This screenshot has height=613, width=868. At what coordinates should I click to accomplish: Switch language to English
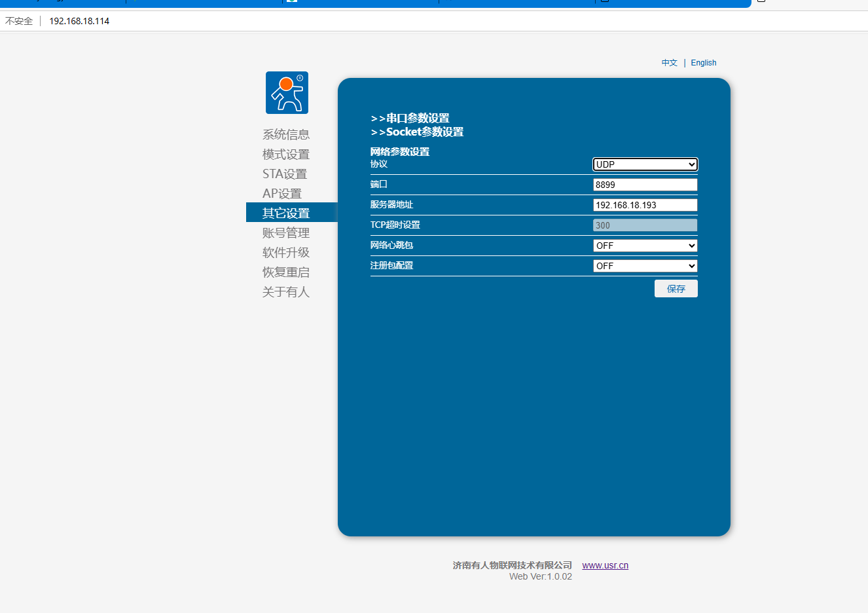(703, 63)
